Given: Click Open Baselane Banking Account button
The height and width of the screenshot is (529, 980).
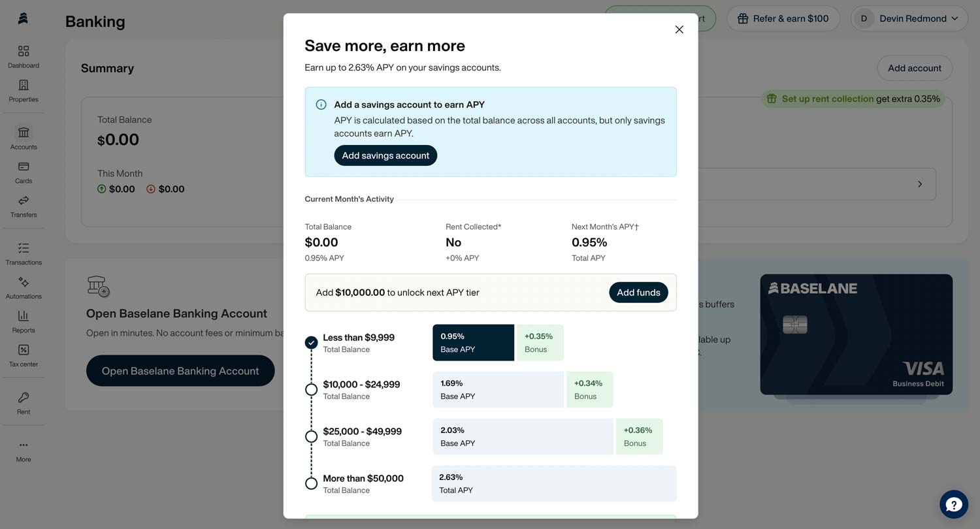Looking at the screenshot, I should [180, 371].
